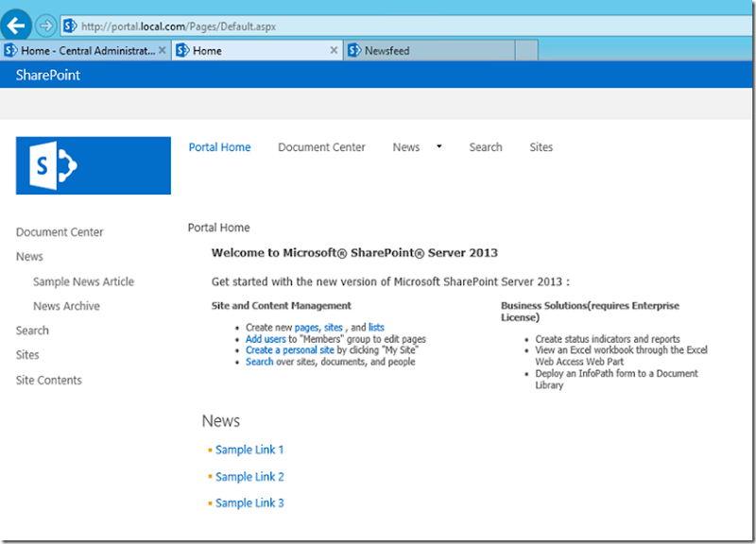Close the active Home tab

pos(334,50)
